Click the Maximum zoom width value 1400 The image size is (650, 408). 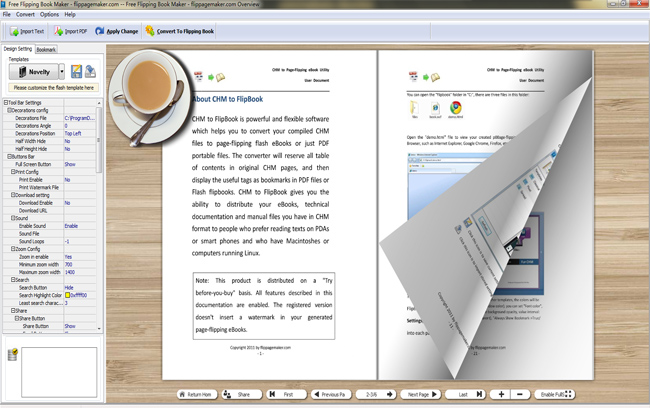pos(80,272)
